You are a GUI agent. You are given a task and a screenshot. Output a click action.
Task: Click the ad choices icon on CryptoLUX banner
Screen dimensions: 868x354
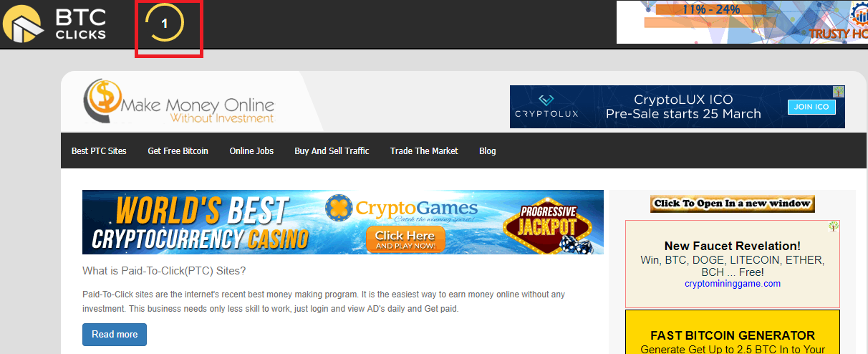point(839,92)
